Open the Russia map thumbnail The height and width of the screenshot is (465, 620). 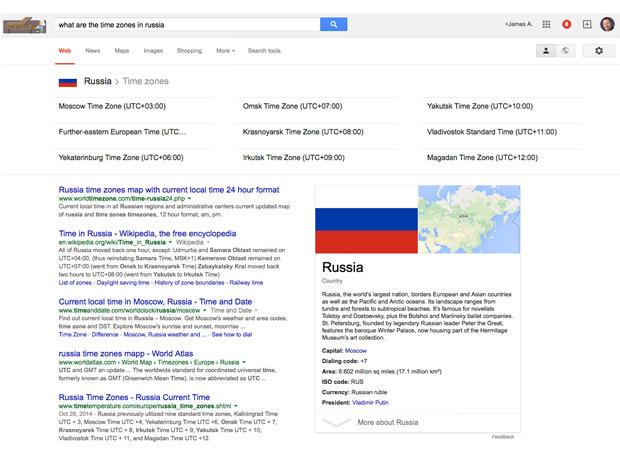pyautogui.click(x=469, y=219)
